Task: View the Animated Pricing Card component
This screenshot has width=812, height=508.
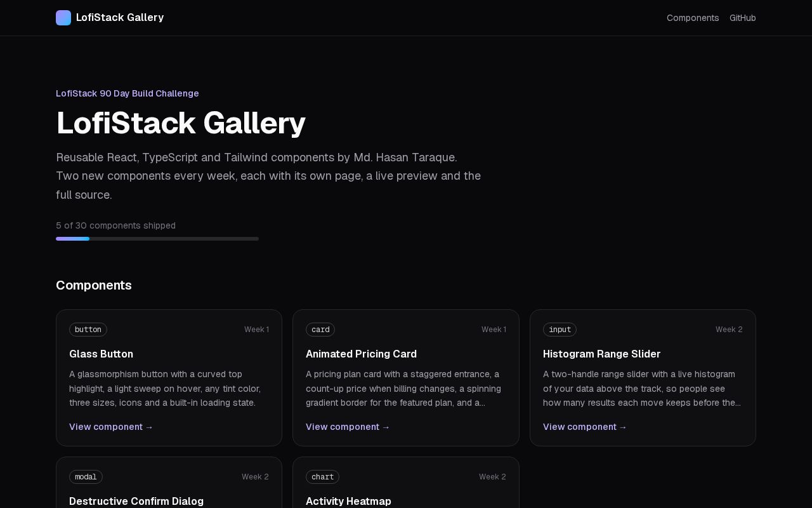Action: click(x=348, y=427)
